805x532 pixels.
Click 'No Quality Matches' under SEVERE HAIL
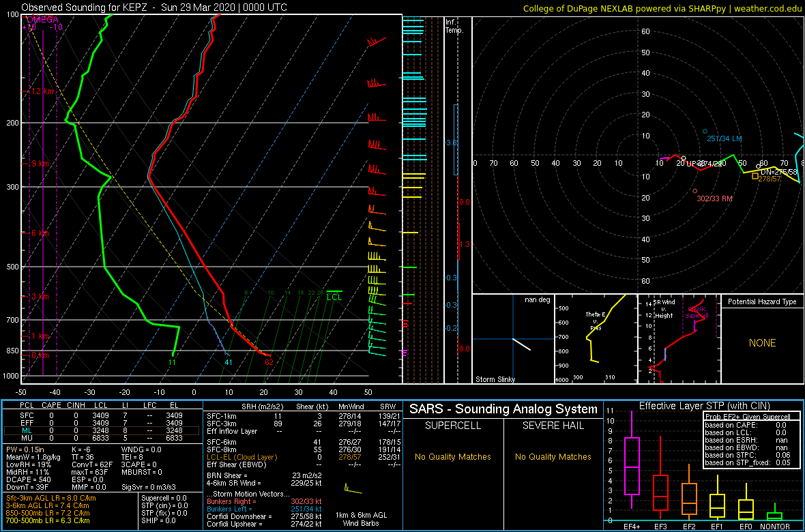point(553,456)
